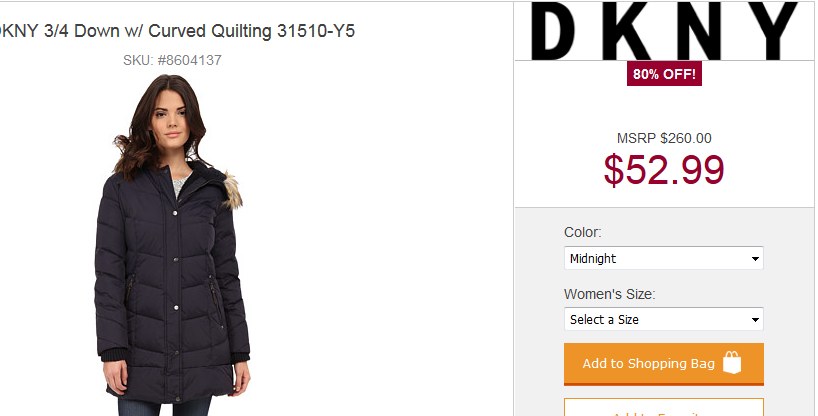The width and height of the screenshot is (818, 416).
Task: Open the Midnight color selector
Action: pyautogui.click(x=664, y=258)
